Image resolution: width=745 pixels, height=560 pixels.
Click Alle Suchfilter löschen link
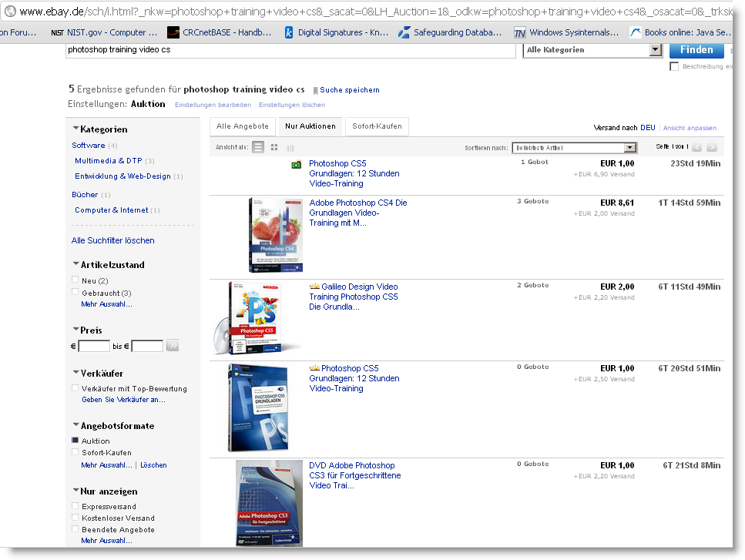tap(113, 240)
